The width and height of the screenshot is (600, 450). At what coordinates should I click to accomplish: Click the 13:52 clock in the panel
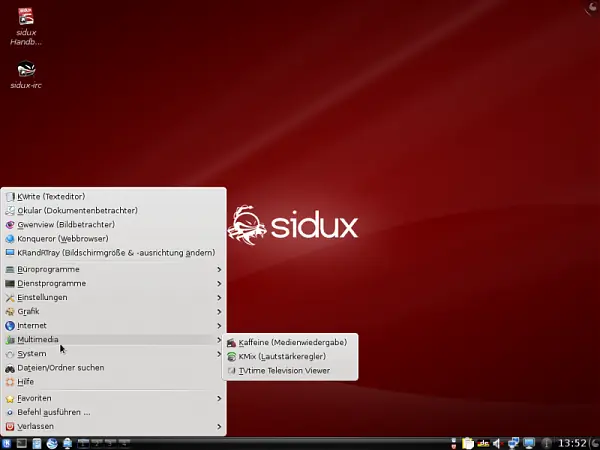click(572, 443)
